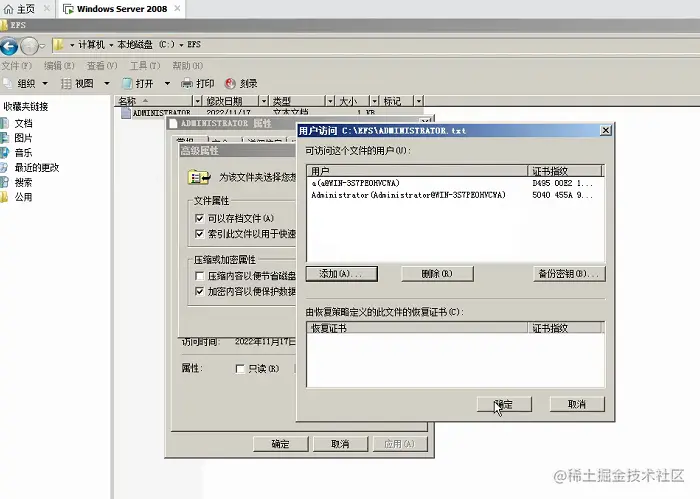
Task: Click 确定 in ADMINISTRATOR 属性 dialog
Action: [280, 444]
